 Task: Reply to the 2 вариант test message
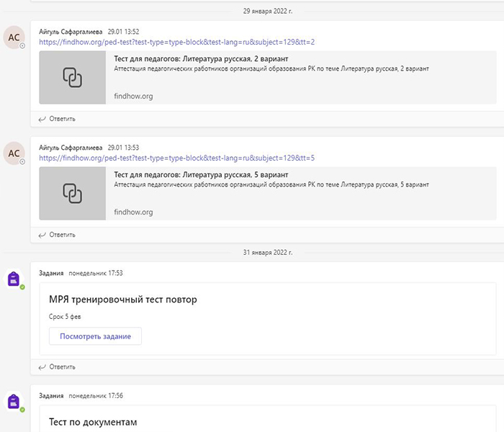click(57, 119)
